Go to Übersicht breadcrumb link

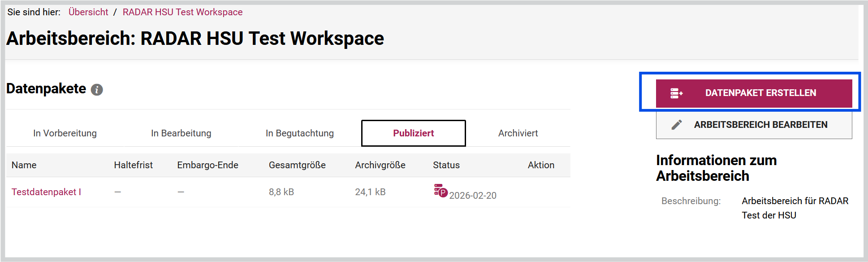pyautogui.click(x=88, y=12)
